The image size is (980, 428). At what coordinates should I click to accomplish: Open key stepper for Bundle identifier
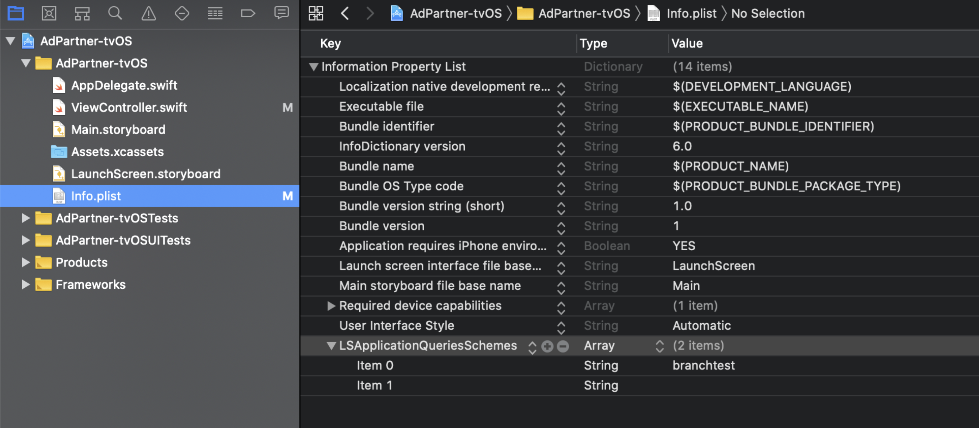(561, 128)
